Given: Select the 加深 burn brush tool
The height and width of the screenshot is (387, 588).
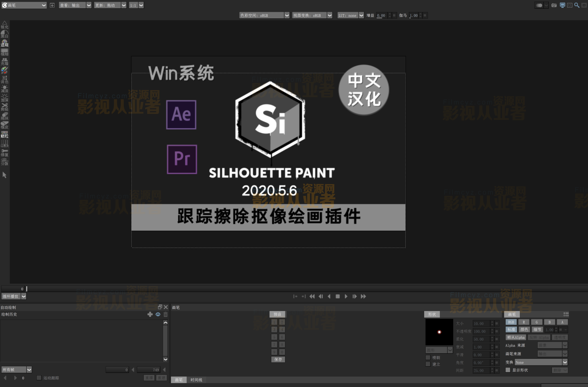Looking at the screenshot, I should click(4, 98).
